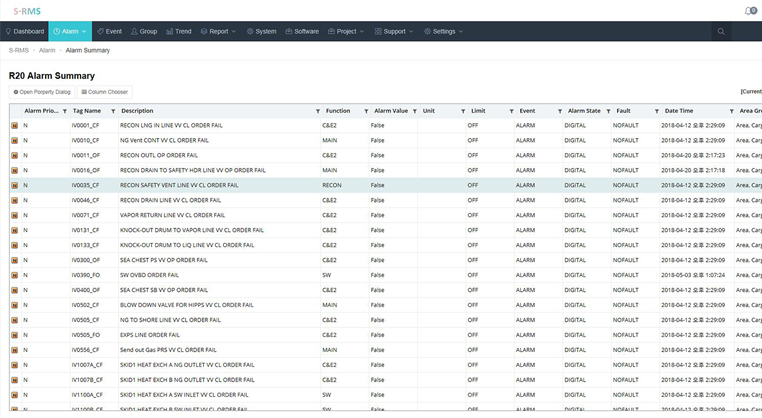Expand the Alarm dropdown menu

coord(70,32)
